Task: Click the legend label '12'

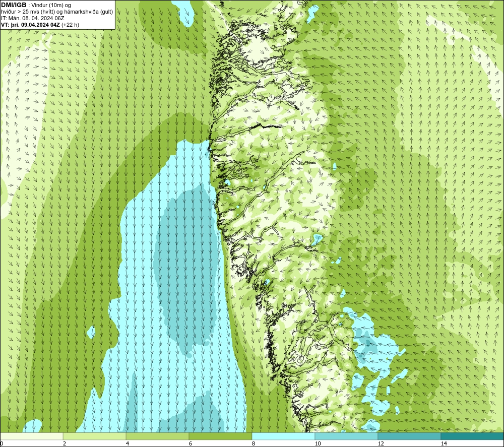Action: click(x=381, y=443)
